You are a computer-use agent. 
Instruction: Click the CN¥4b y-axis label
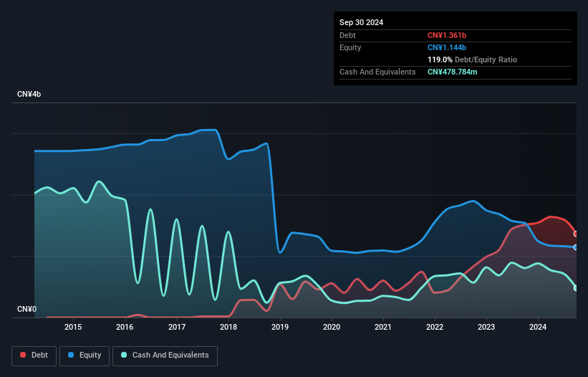(29, 94)
